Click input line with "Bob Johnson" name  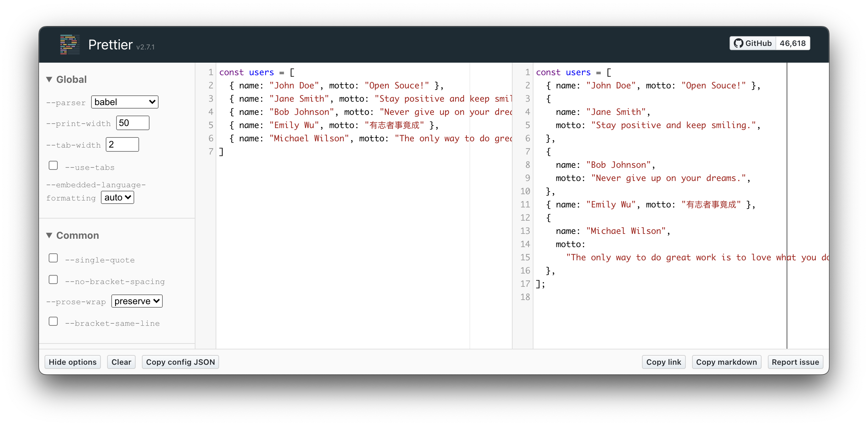(x=370, y=112)
